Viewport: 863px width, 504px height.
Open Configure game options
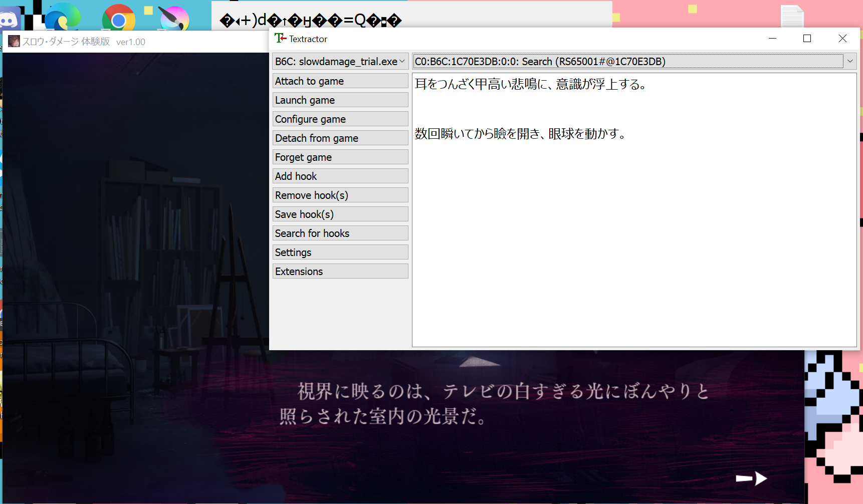340,119
